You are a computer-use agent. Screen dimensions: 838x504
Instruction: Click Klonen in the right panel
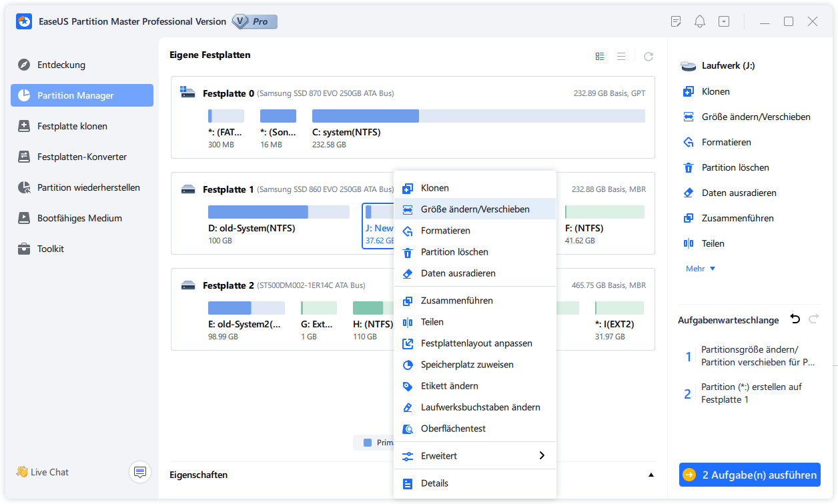coord(707,91)
